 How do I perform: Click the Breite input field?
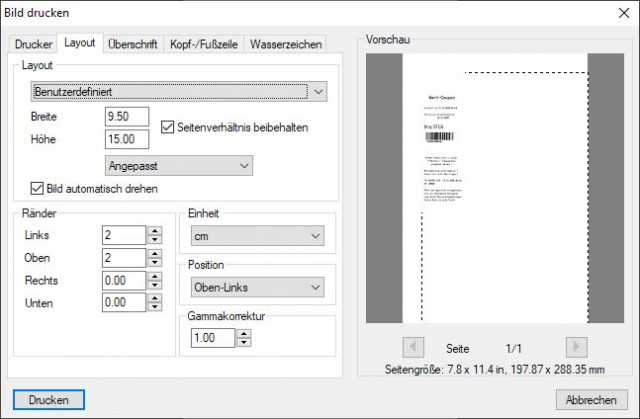(127, 117)
